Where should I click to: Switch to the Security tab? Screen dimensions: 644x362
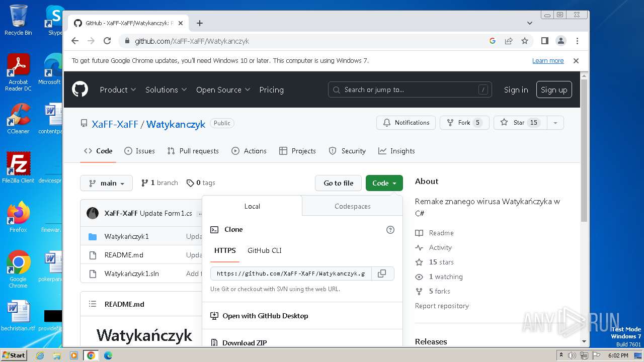pos(347,151)
